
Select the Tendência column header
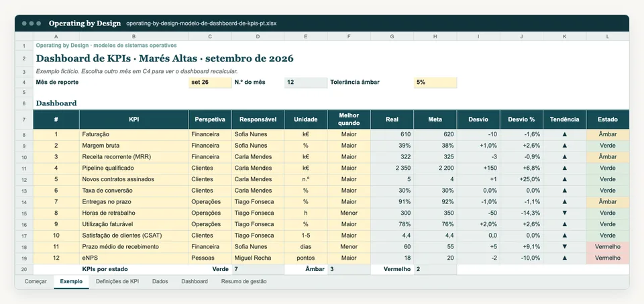tap(564, 119)
